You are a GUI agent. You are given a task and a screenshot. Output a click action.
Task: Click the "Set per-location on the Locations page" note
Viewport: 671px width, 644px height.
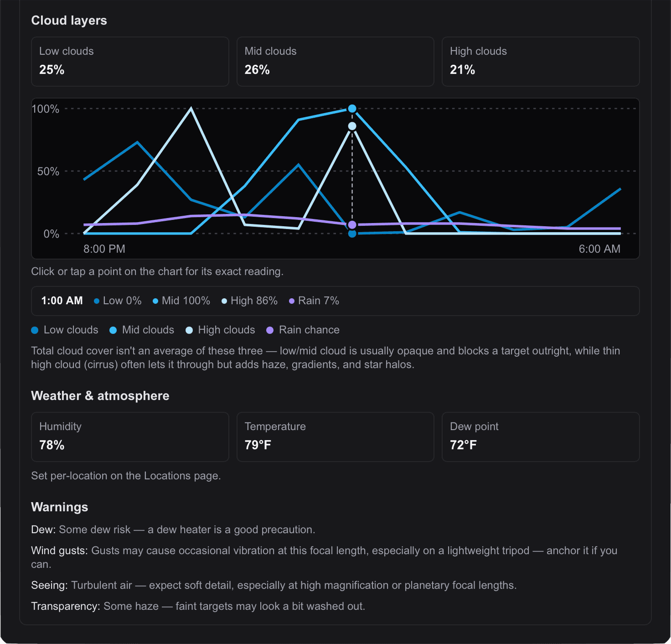[126, 476]
